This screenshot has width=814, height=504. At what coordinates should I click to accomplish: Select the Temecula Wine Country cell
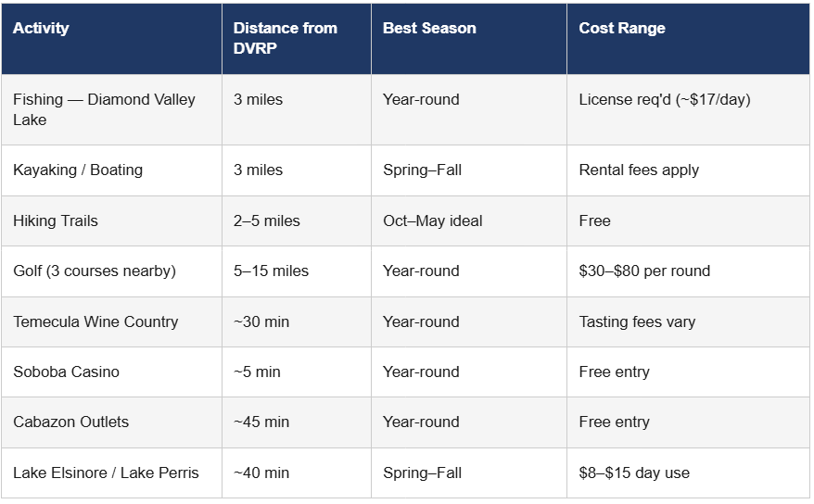[x=95, y=322]
